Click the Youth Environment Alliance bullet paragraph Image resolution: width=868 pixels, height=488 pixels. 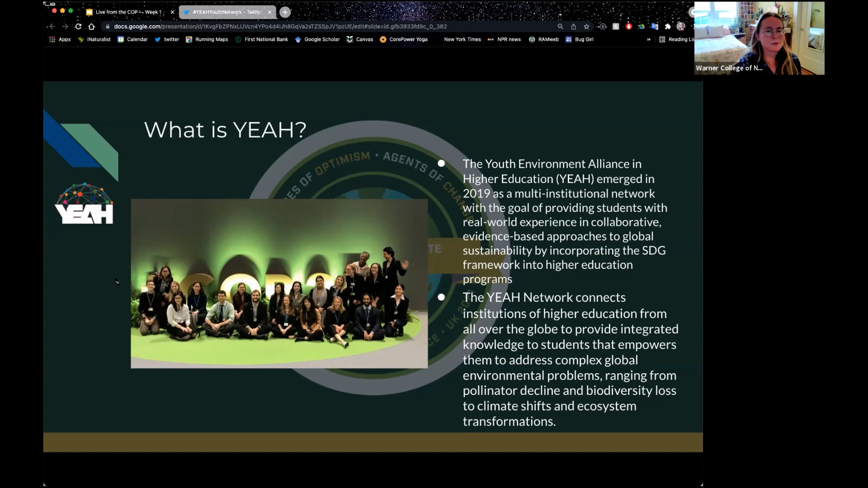coord(565,221)
